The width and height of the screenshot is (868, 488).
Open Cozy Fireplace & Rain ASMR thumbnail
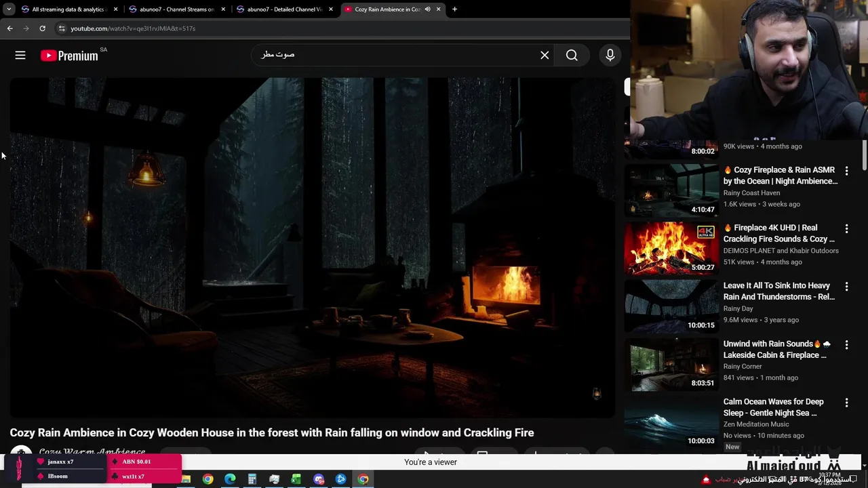pos(671,190)
